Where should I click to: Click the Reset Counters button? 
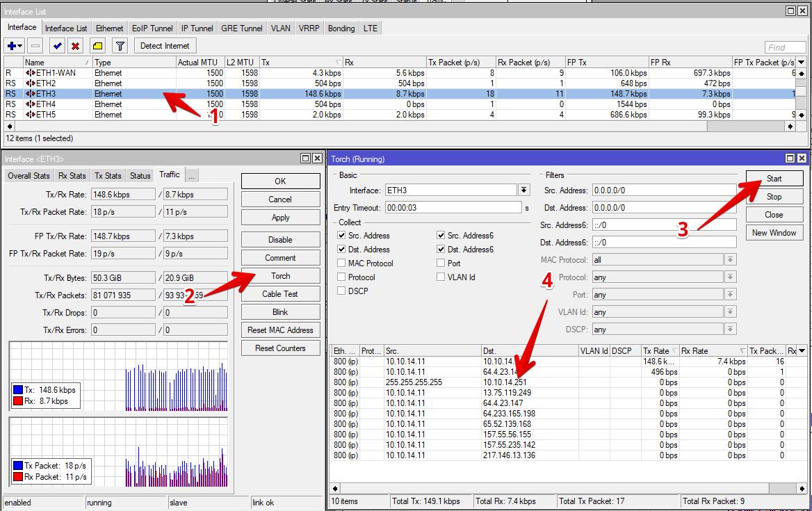(280, 348)
